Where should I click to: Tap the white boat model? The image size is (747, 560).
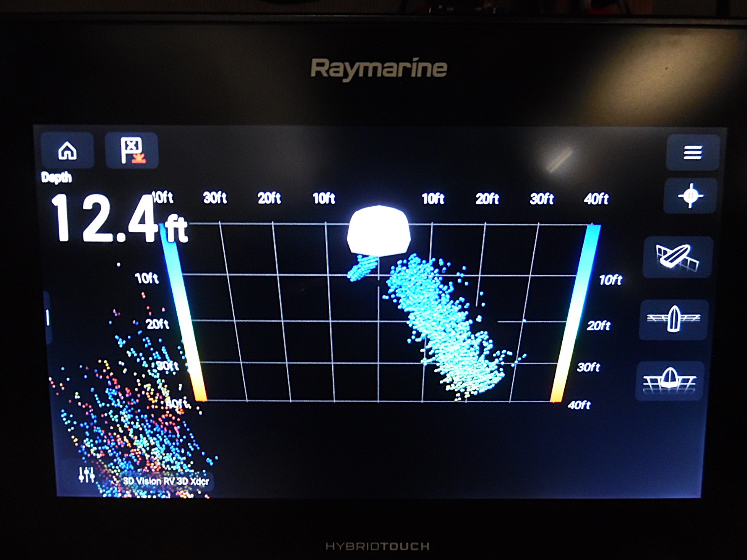click(378, 231)
